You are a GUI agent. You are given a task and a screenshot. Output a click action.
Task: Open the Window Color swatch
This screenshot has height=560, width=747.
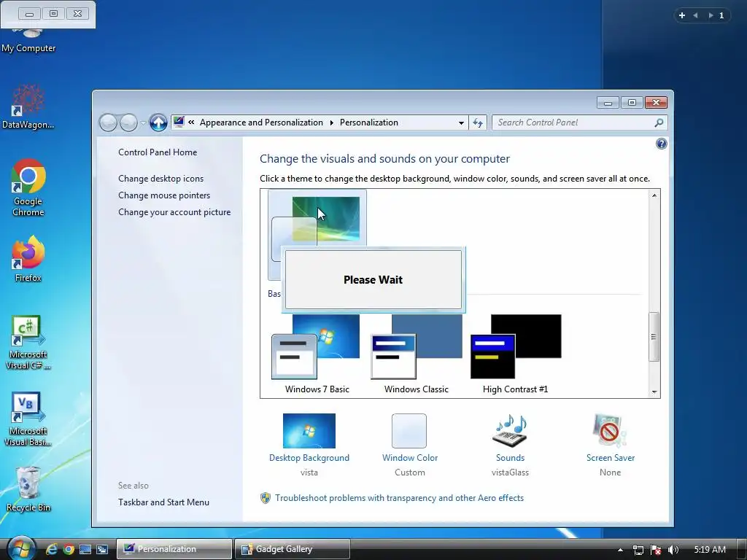tap(409, 430)
